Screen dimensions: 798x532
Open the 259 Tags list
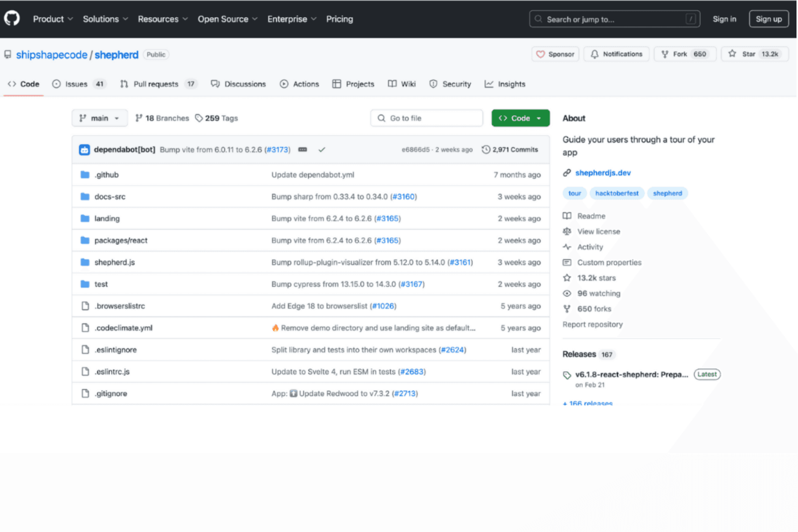[217, 118]
